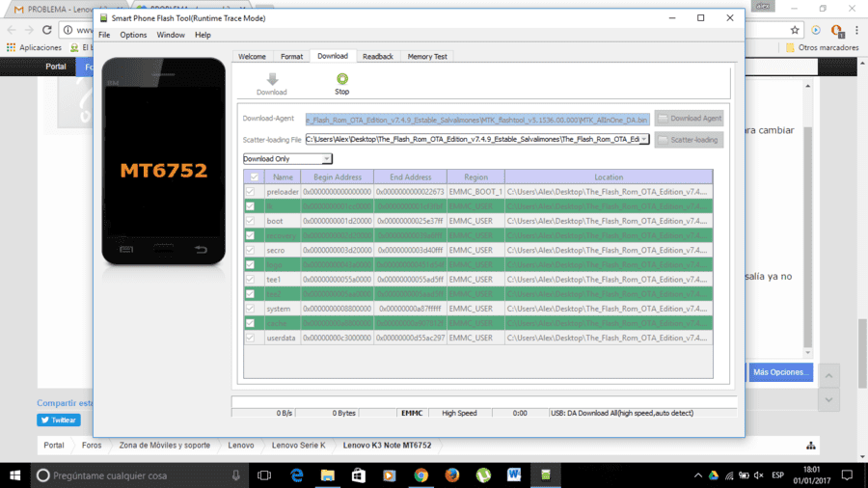The width and height of the screenshot is (868, 488).
Task: Click the browser bookmark star icon
Action: pyautogui.click(x=795, y=30)
